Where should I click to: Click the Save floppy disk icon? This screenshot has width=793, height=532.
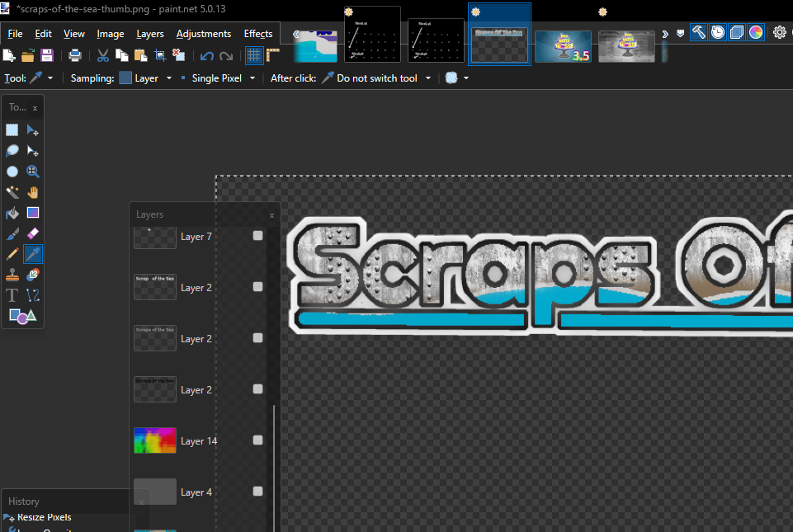(47, 55)
